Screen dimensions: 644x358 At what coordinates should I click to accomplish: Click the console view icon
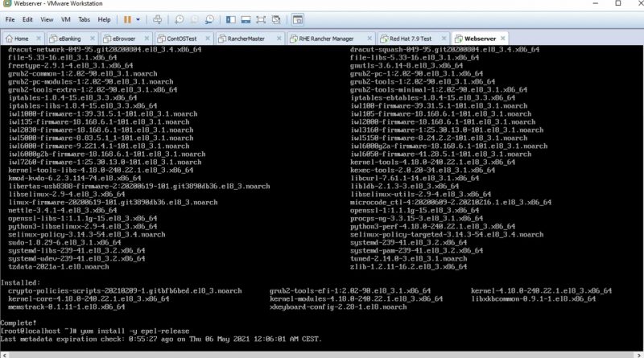(297, 19)
